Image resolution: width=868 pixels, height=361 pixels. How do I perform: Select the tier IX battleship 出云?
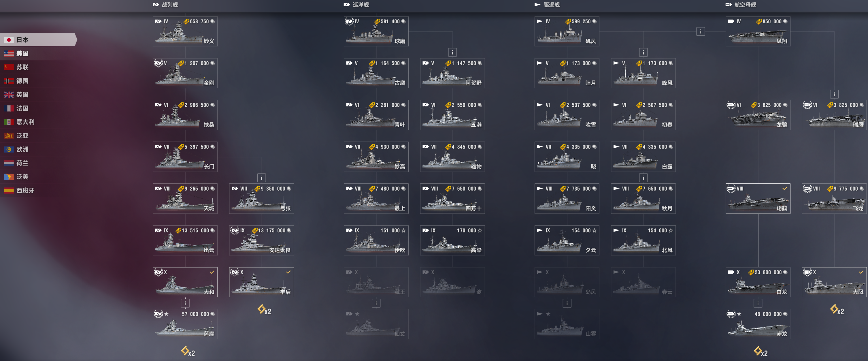click(x=185, y=240)
